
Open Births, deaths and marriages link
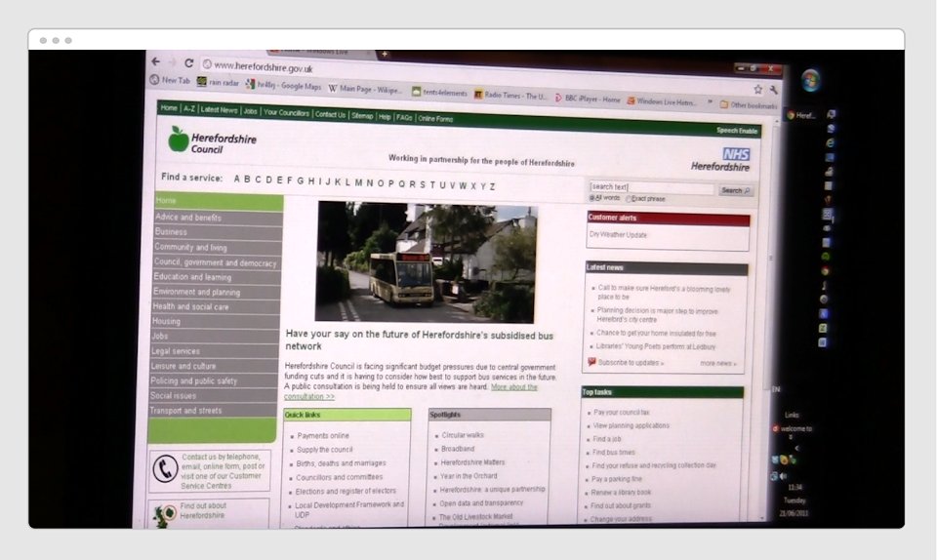pyautogui.click(x=342, y=463)
